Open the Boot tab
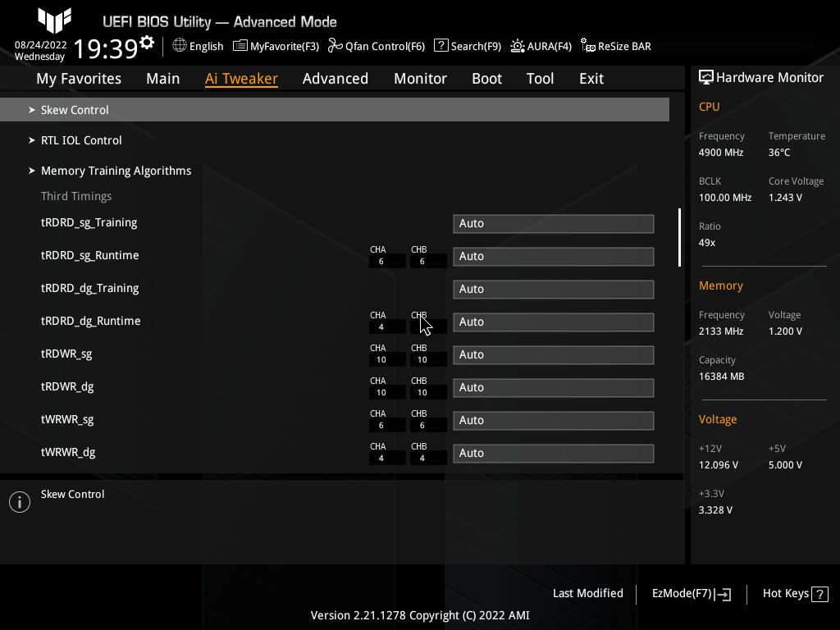This screenshot has height=630, width=840. pyautogui.click(x=486, y=78)
